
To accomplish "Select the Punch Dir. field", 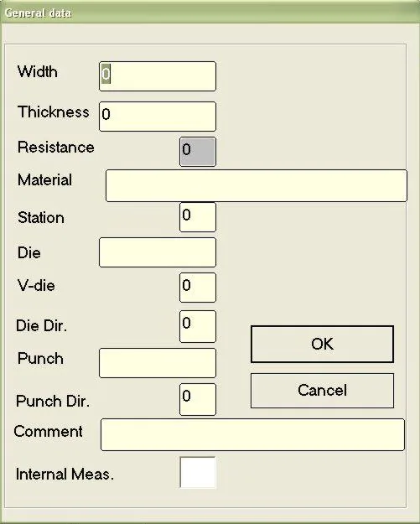I will point(198,399).
